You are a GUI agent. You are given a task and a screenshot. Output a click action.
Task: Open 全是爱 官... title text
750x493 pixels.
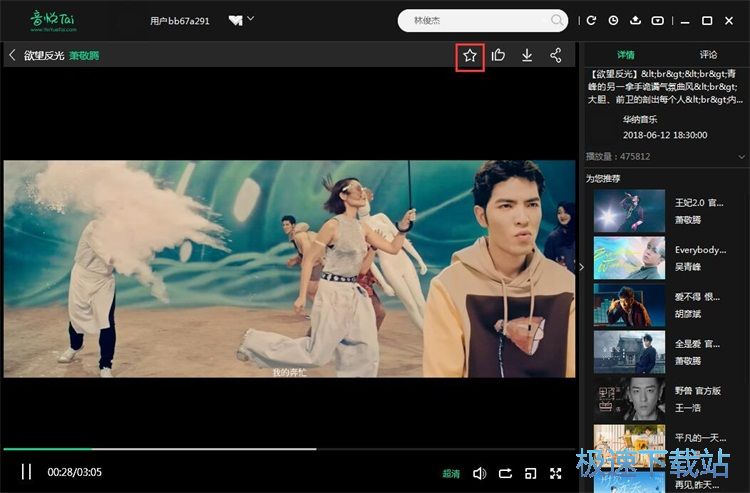[697, 343]
